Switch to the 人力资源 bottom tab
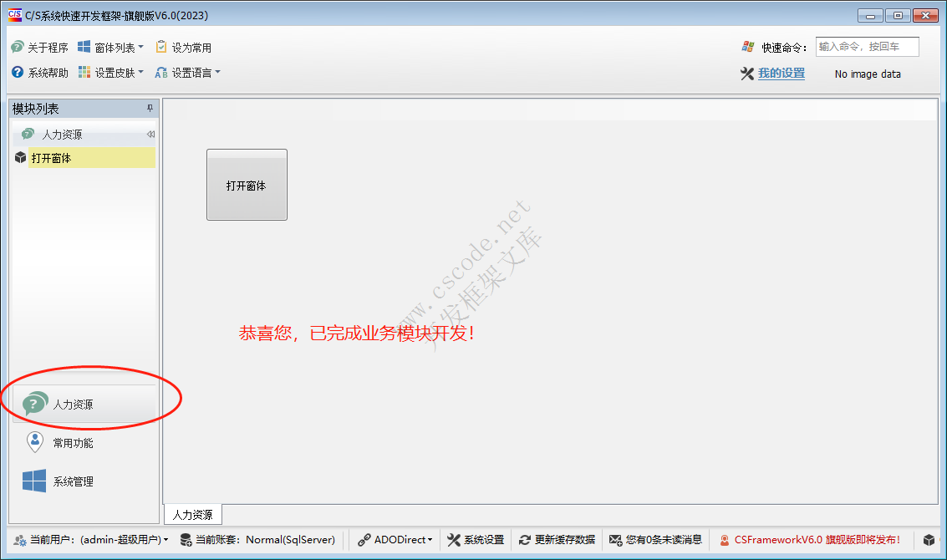This screenshot has width=947, height=560. (x=193, y=514)
